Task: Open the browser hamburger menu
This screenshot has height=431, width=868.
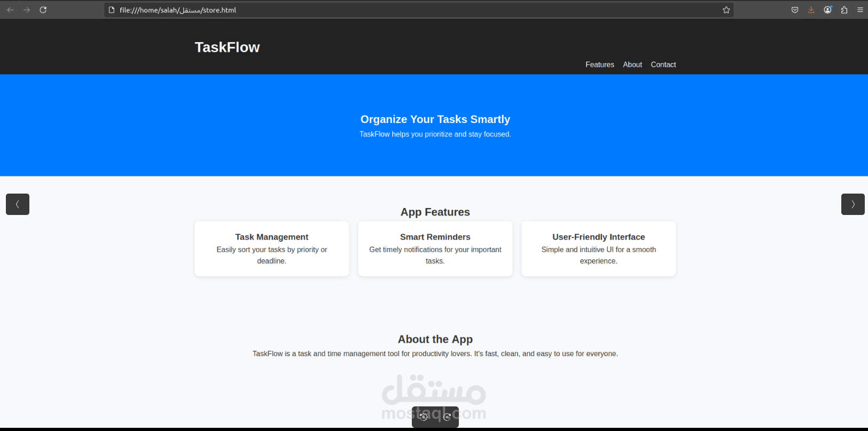Action: 860,10
